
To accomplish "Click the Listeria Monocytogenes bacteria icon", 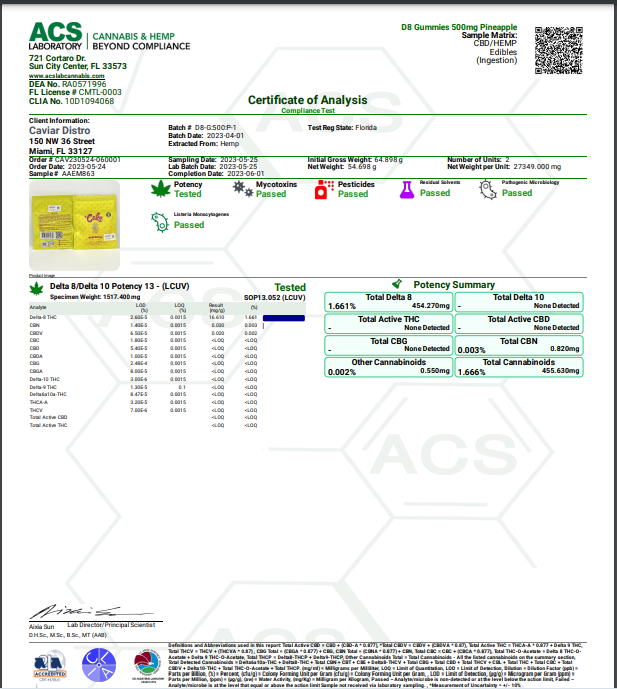I will tap(160, 222).
